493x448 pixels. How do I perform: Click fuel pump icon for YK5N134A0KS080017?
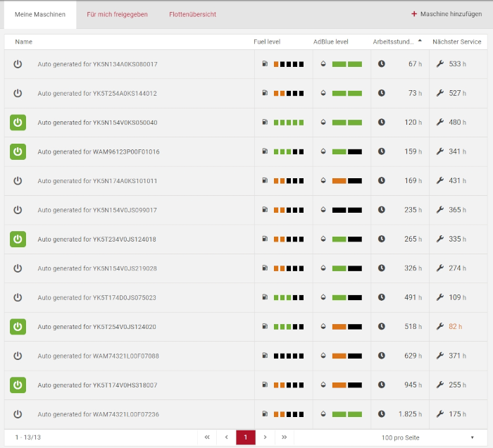pos(265,64)
